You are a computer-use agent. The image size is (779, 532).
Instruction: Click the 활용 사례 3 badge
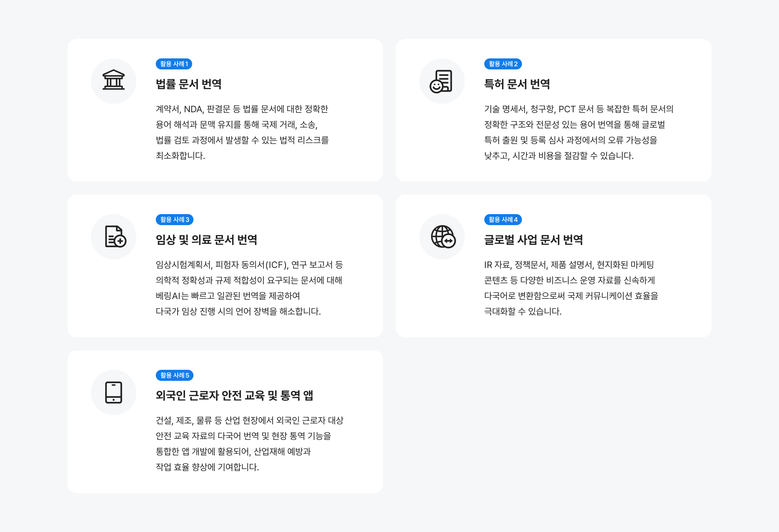(174, 220)
